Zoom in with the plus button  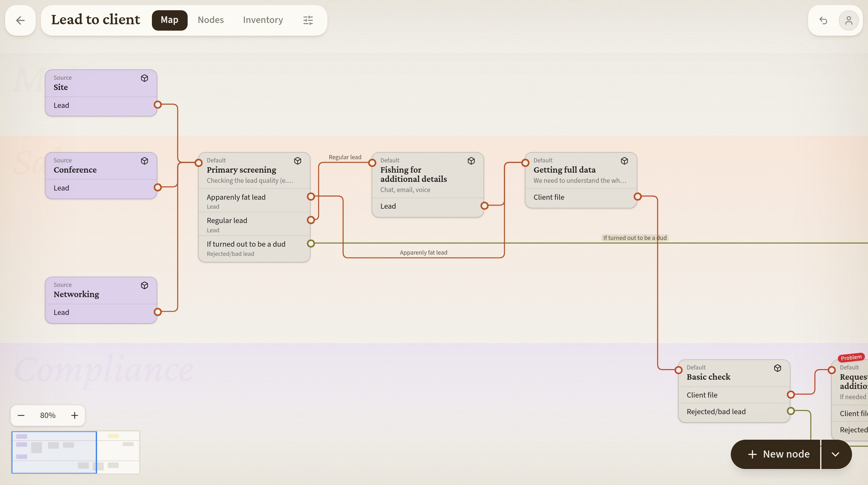click(74, 415)
